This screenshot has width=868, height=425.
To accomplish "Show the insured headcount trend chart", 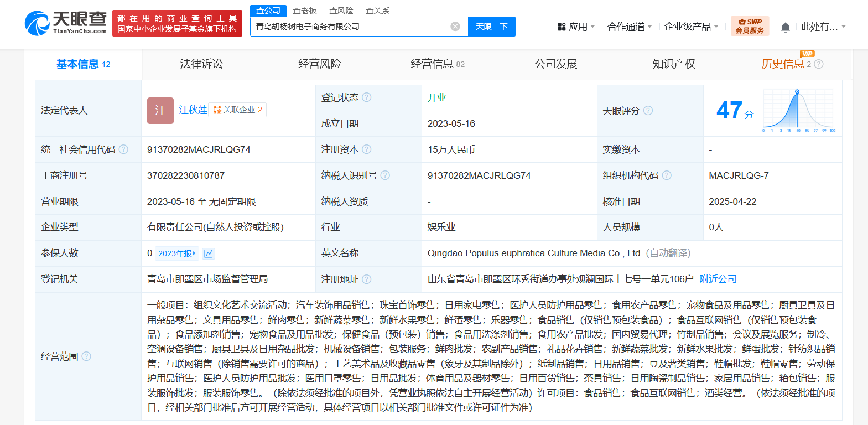I will click(209, 253).
